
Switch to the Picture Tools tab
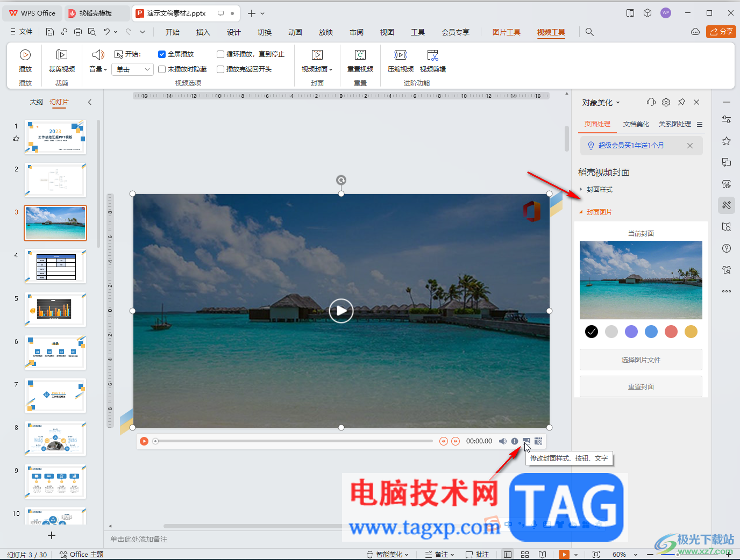click(x=506, y=32)
